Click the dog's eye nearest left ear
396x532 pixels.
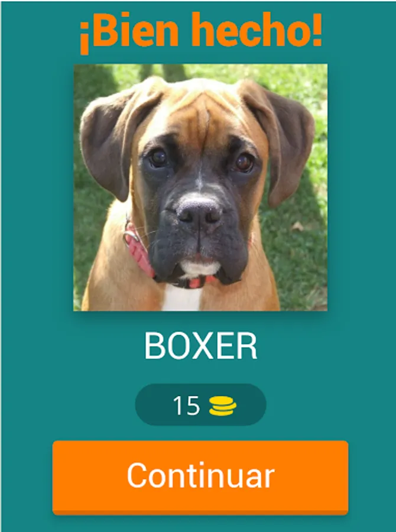click(x=158, y=158)
